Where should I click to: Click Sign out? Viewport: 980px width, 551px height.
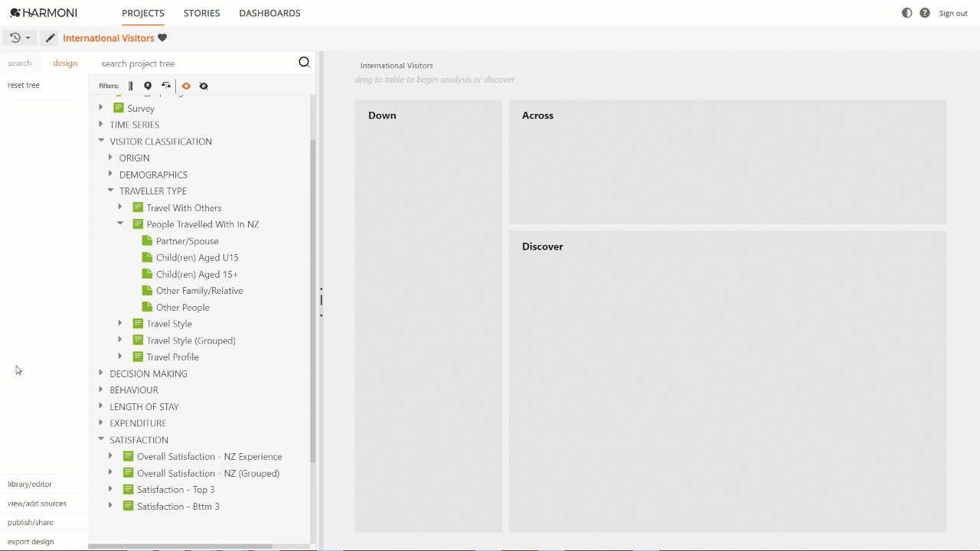pyautogui.click(x=953, y=13)
